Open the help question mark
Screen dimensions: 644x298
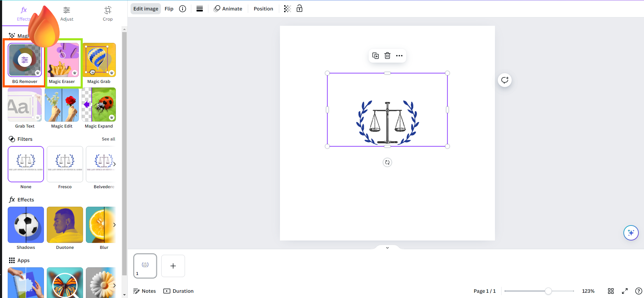pyautogui.click(x=639, y=291)
